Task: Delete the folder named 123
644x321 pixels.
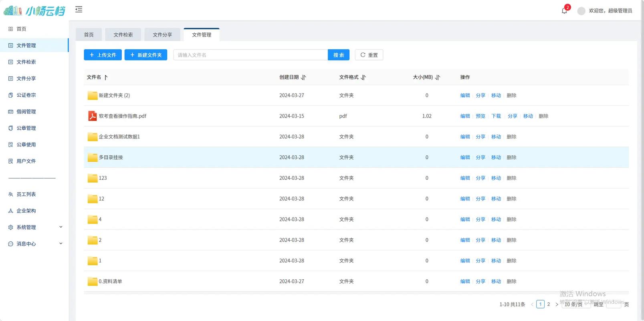Action: click(x=511, y=178)
